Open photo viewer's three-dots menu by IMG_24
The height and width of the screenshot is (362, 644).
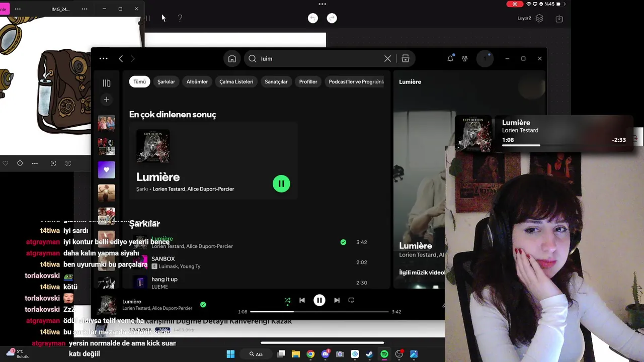tap(85, 9)
